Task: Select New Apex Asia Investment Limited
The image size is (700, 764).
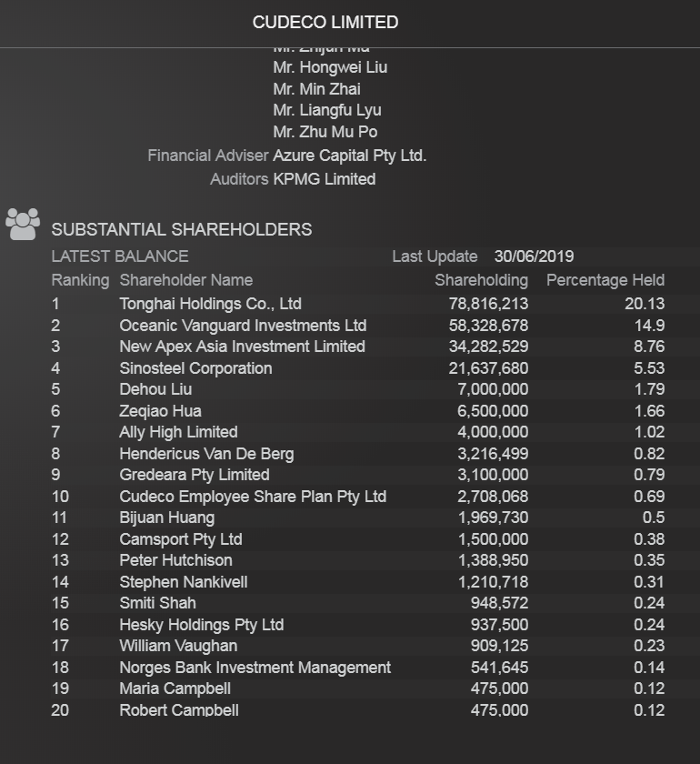Action: pyautogui.click(x=242, y=347)
